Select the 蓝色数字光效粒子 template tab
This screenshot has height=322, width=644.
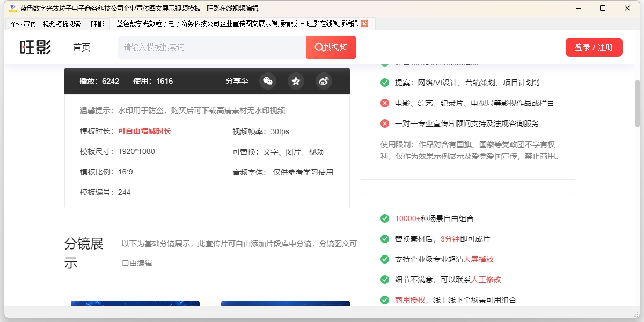(243, 24)
